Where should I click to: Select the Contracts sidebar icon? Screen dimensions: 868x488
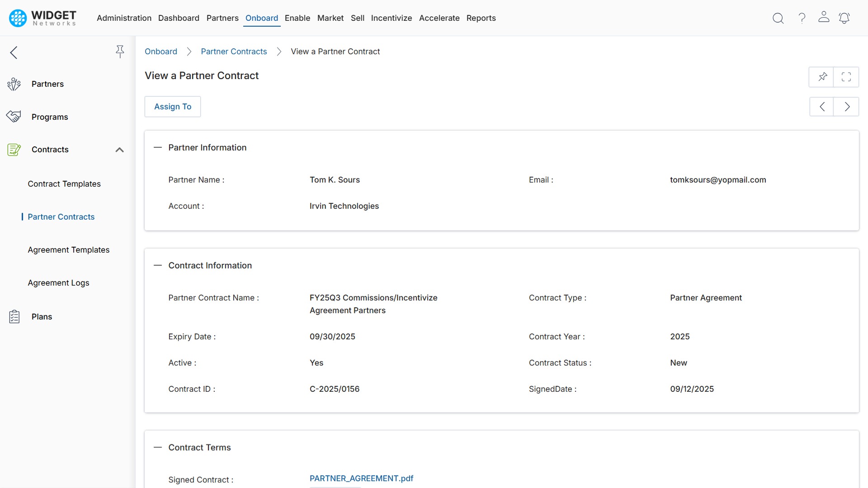point(14,150)
